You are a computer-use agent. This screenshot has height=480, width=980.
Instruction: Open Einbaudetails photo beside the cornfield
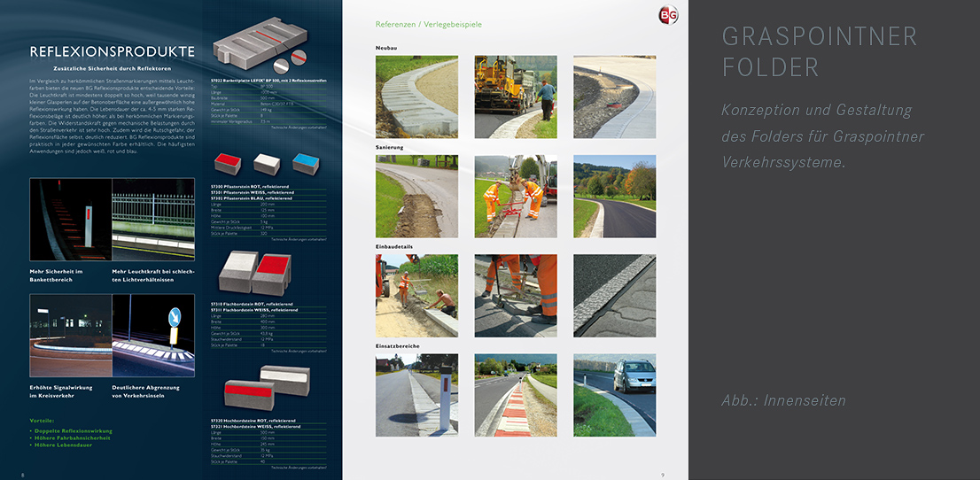coord(416,296)
